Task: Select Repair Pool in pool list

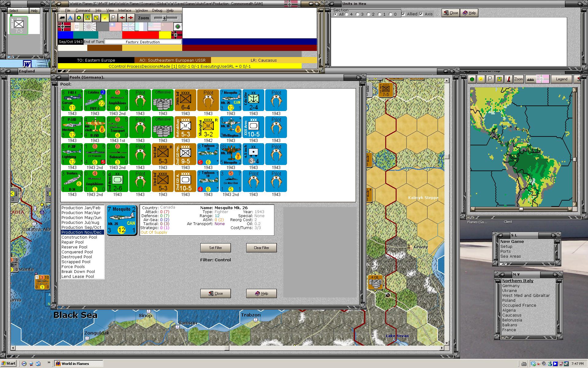Action: 73,242
